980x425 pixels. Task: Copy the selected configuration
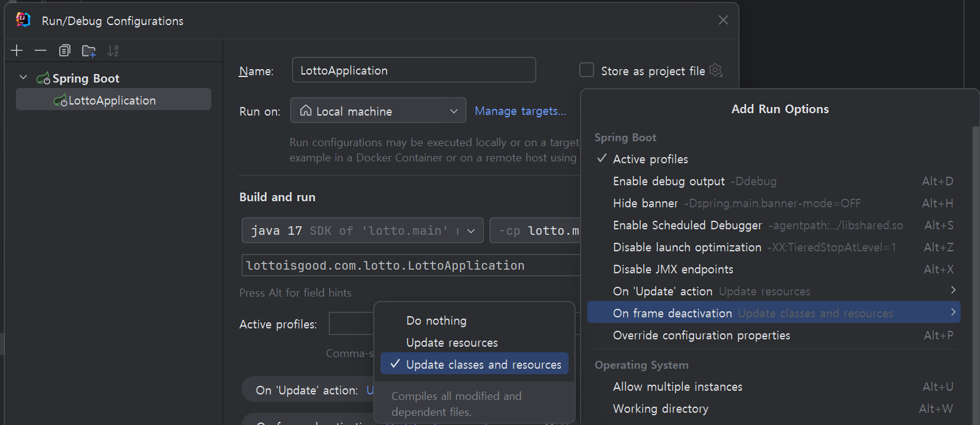click(64, 51)
